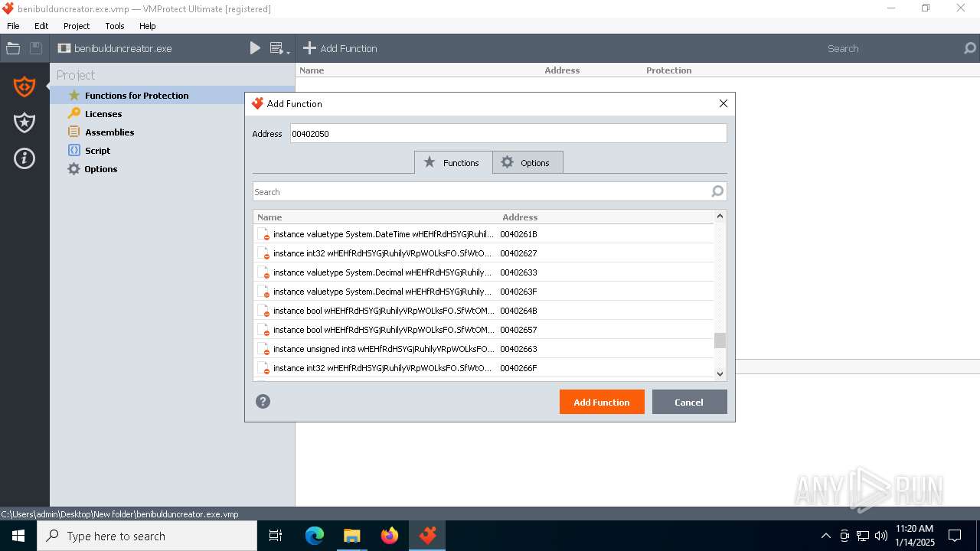Screen dimensions: 980x551
Task: Select the Options tree item
Action: click(x=100, y=168)
